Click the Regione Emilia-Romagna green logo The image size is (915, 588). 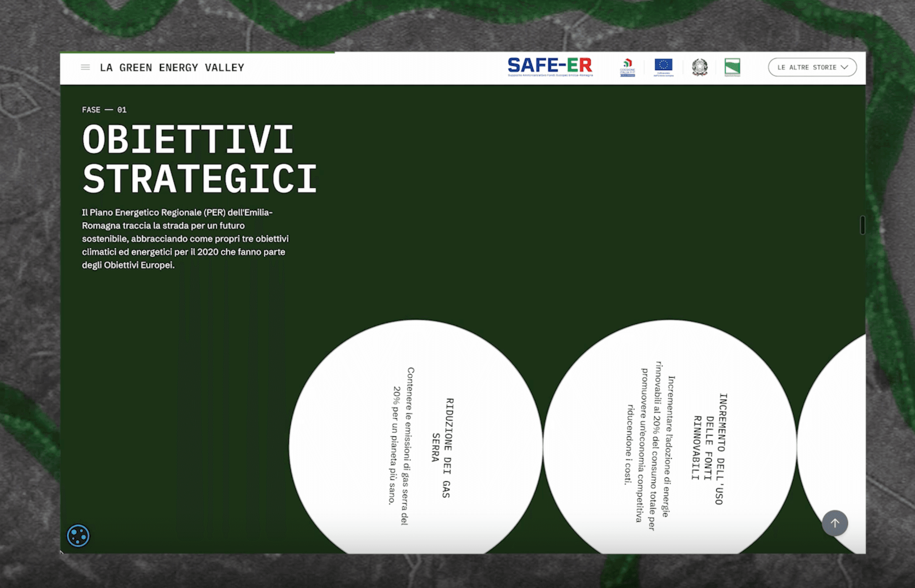732,67
